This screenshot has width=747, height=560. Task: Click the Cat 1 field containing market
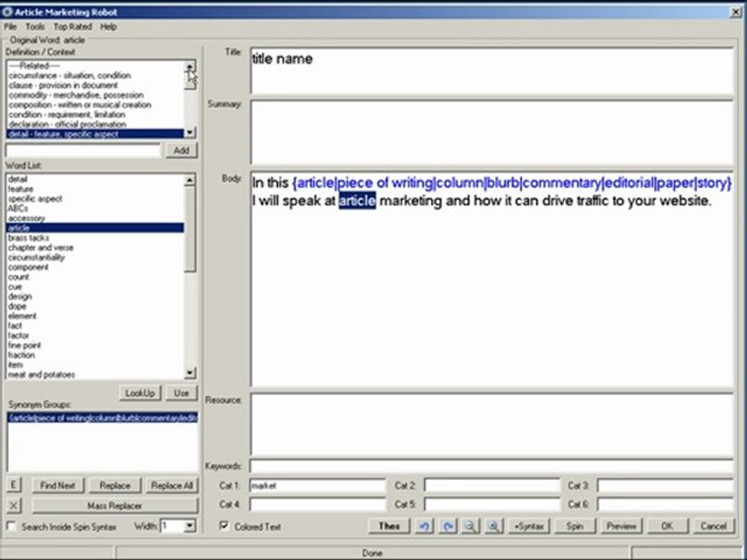point(317,485)
